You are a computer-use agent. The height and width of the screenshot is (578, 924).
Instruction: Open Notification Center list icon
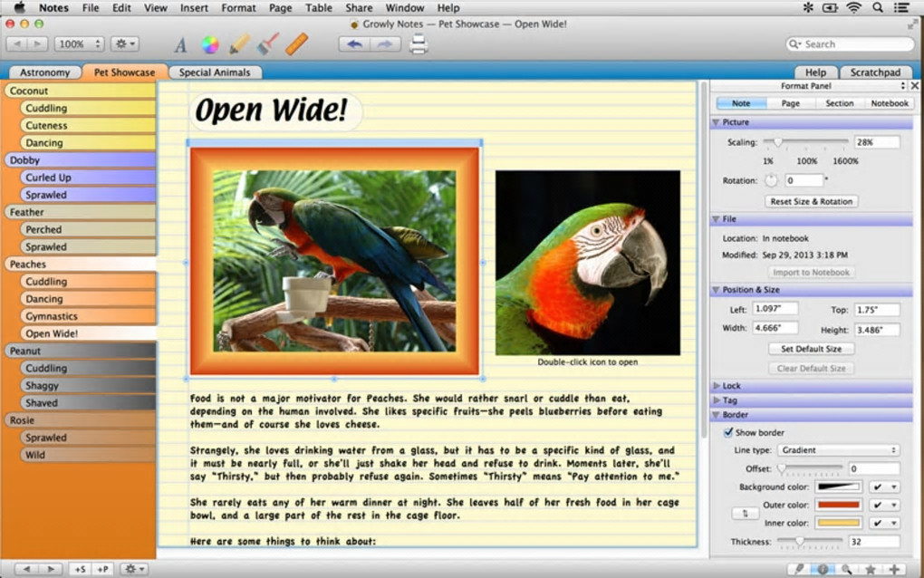pos(901,7)
